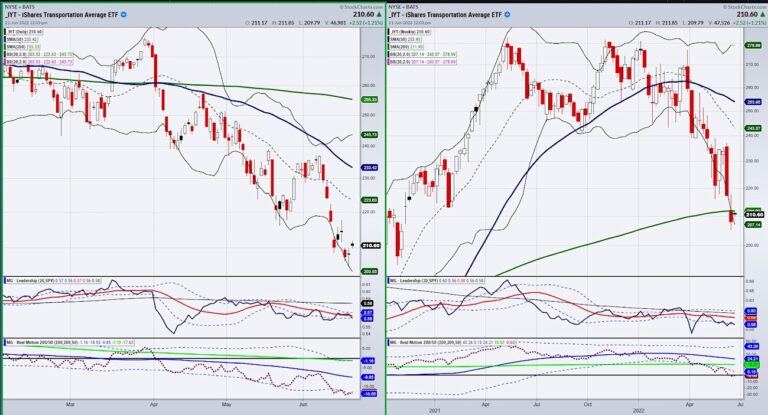Viewport: 768px width, 415px height.
Task: Click StockCharts.com watermark link on left chart
Action: point(361,7)
